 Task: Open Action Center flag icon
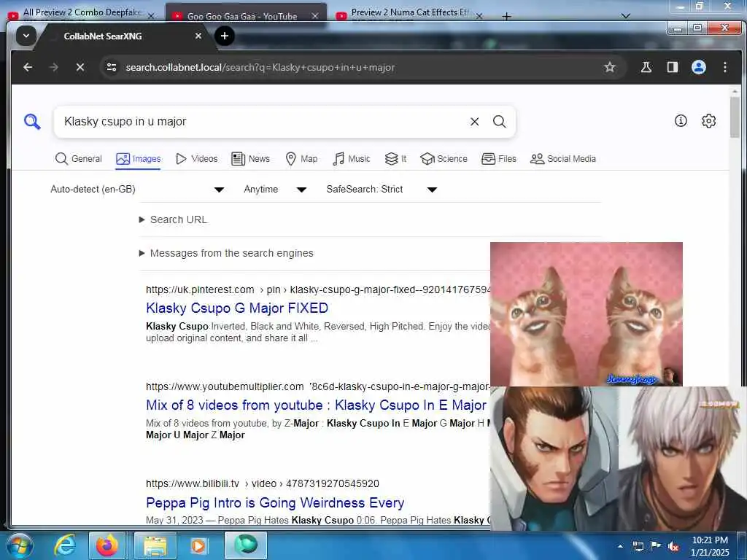pos(656,545)
